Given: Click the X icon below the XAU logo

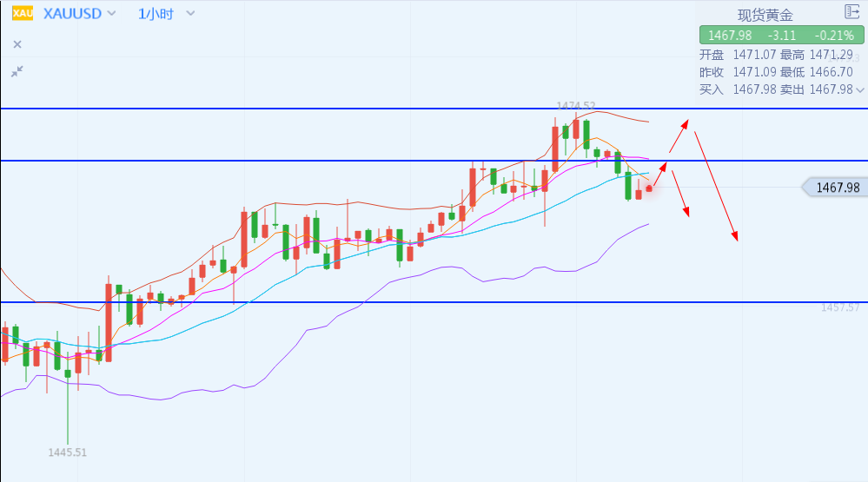Looking at the screenshot, I should [x=17, y=44].
